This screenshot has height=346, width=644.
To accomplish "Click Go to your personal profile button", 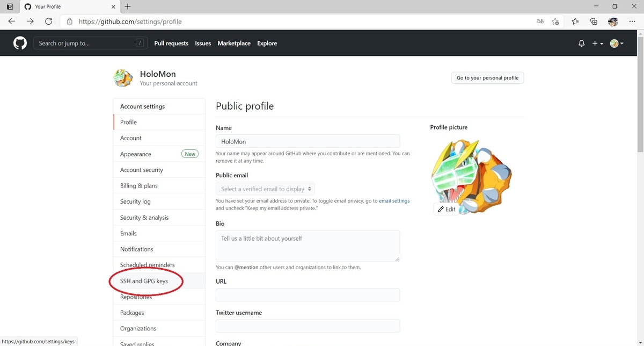I will [487, 78].
